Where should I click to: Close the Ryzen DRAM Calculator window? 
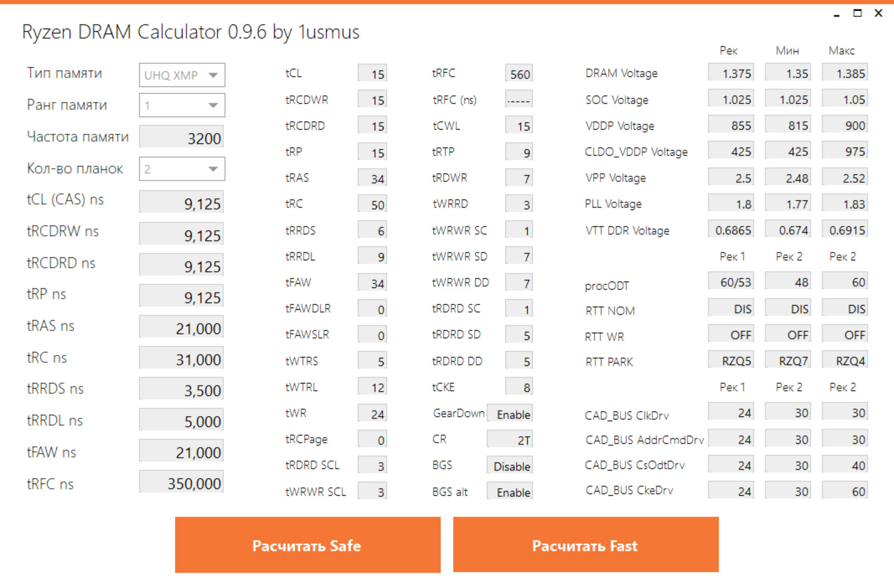pyautogui.click(x=878, y=13)
